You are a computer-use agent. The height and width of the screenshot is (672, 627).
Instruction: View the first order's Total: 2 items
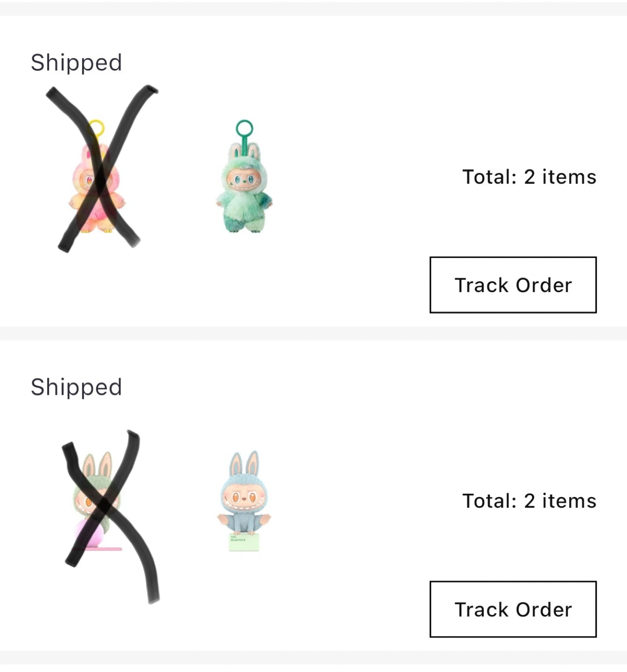click(529, 177)
